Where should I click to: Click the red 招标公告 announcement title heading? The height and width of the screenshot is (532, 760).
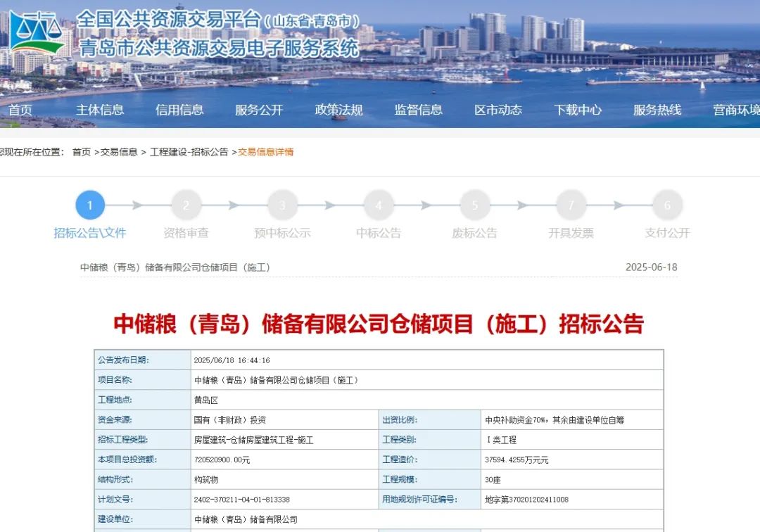coord(379,324)
